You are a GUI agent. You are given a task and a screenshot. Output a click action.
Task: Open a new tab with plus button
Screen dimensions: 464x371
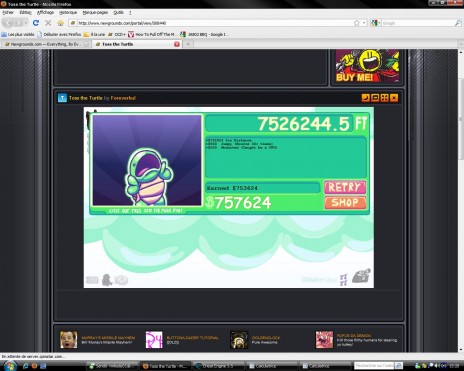(188, 44)
